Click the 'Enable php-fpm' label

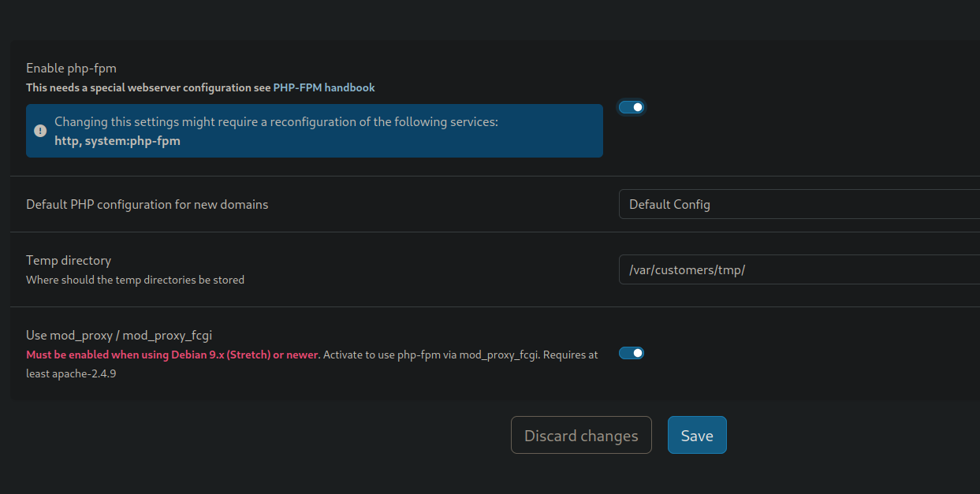[x=71, y=69]
